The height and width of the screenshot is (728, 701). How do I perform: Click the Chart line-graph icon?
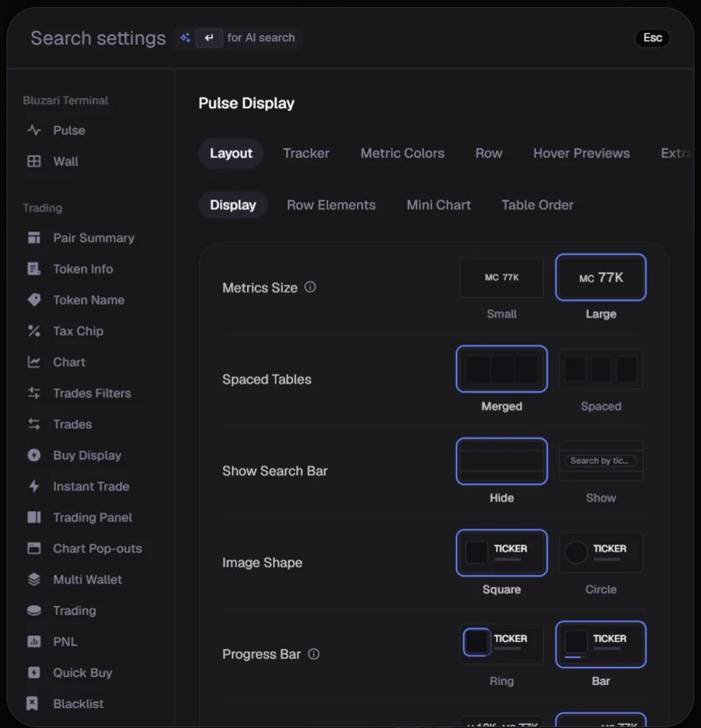point(34,362)
